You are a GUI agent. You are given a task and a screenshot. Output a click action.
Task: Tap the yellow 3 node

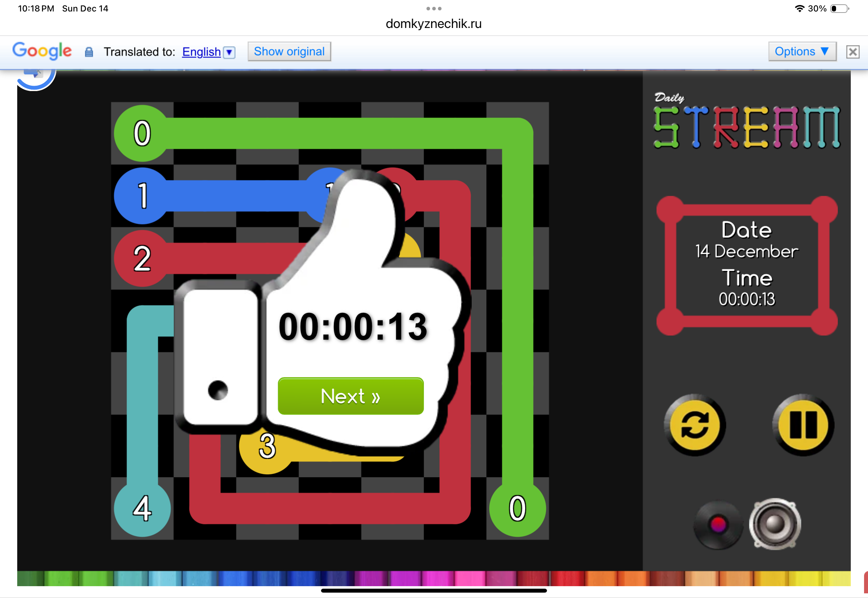(267, 447)
